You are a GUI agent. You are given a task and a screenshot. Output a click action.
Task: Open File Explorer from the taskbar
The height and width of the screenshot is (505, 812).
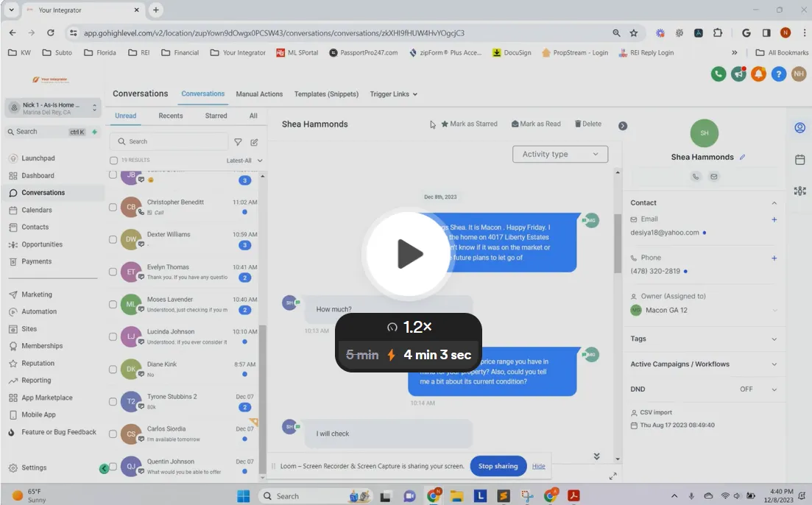tap(456, 495)
